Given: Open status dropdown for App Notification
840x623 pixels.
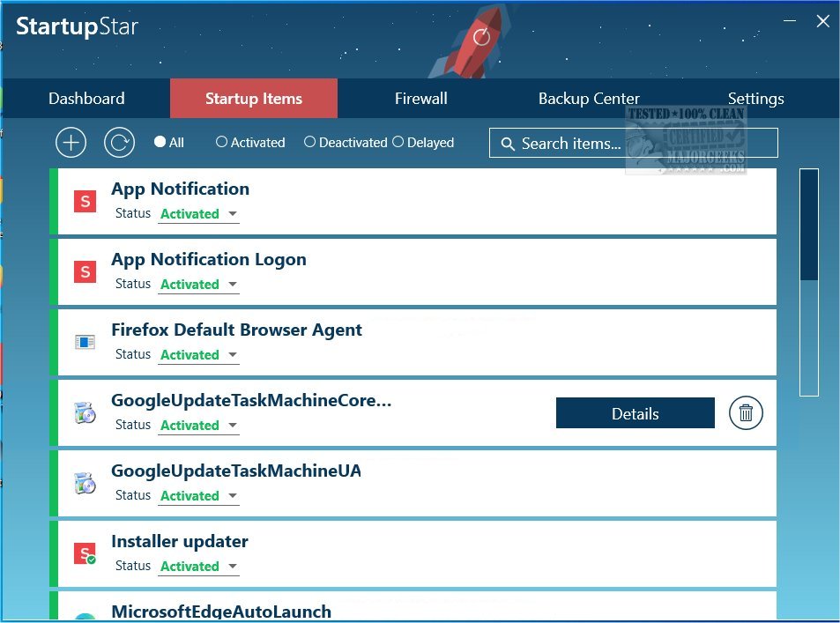Looking at the screenshot, I should coord(198,214).
